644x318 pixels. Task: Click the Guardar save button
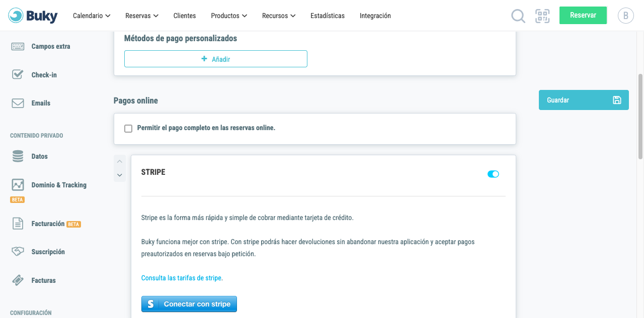584,100
